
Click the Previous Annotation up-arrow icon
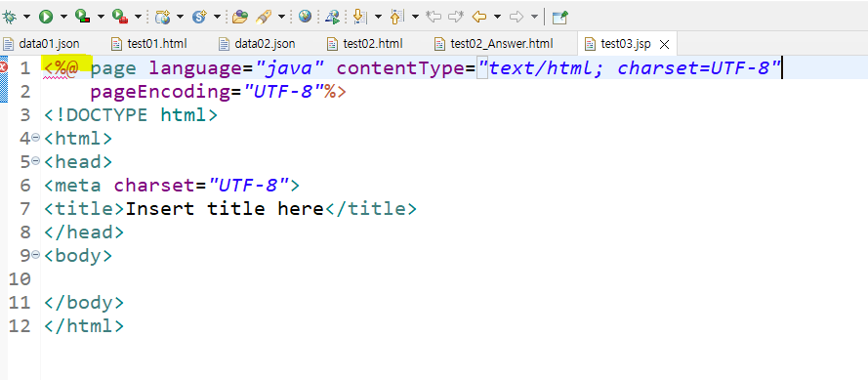397,17
